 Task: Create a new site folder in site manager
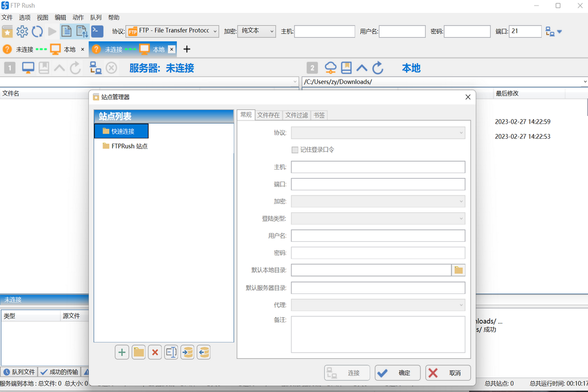(x=138, y=352)
